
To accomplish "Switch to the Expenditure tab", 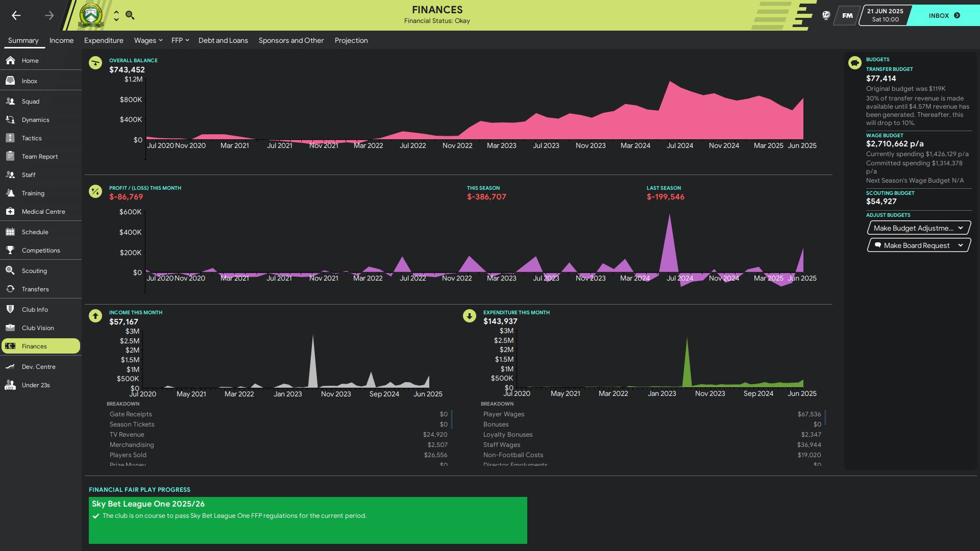I will 104,40.
